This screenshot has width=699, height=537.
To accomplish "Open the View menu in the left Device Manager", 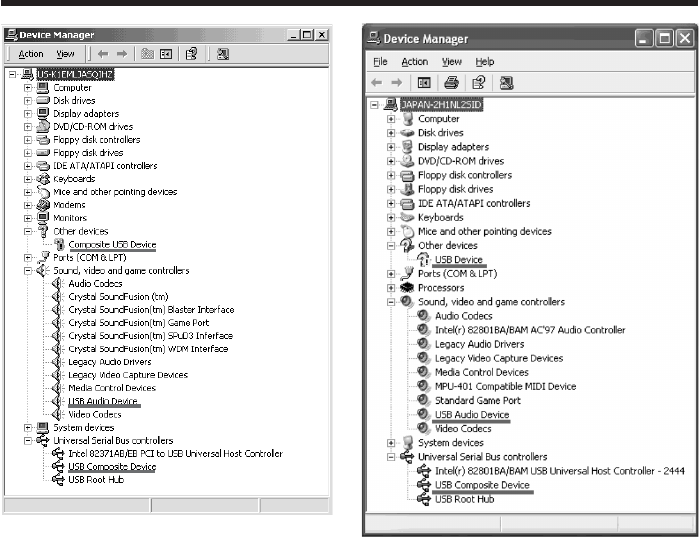I will click(65, 54).
